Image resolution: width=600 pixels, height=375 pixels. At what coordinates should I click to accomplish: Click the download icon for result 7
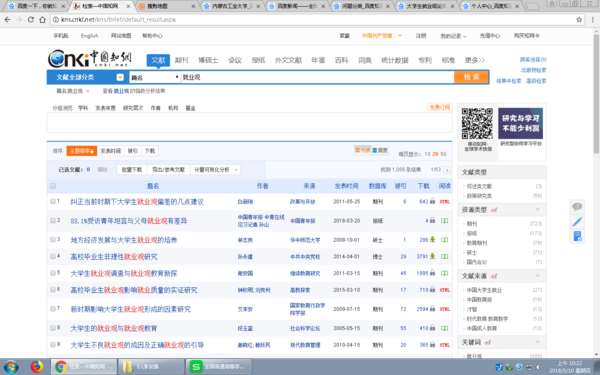tap(432, 309)
